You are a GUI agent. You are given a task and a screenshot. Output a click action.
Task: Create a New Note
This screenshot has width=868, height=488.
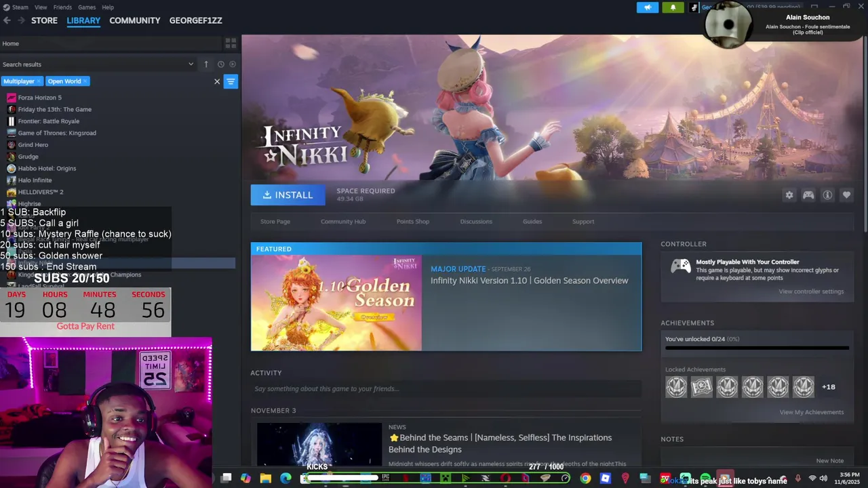[830, 461]
